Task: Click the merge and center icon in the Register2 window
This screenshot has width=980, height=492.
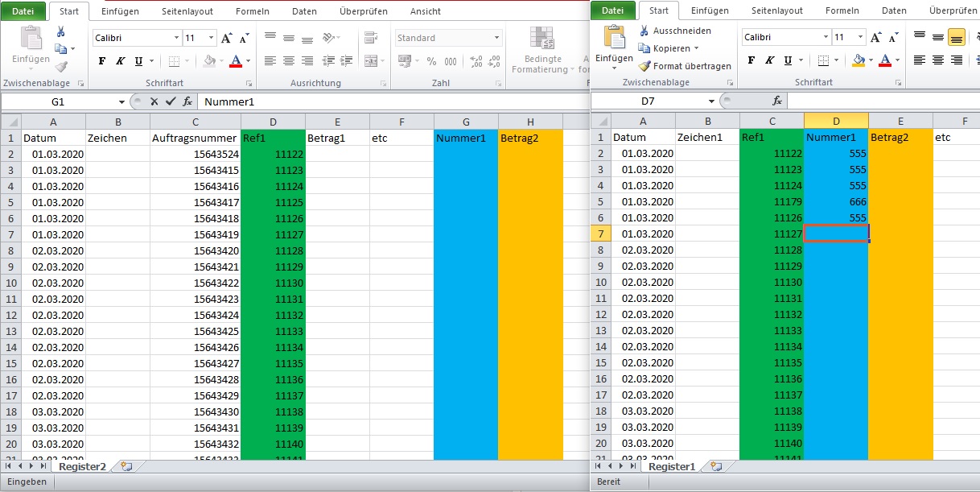Action: (370, 61)
